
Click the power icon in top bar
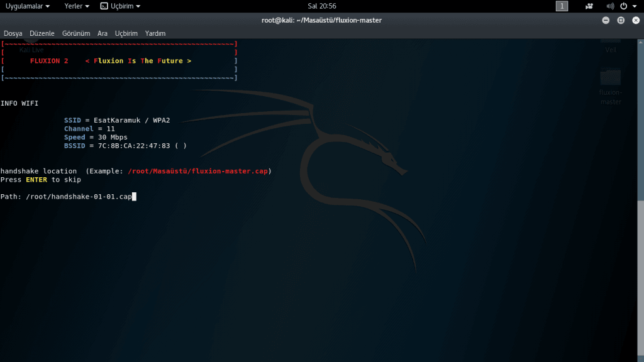click(623, 6)
